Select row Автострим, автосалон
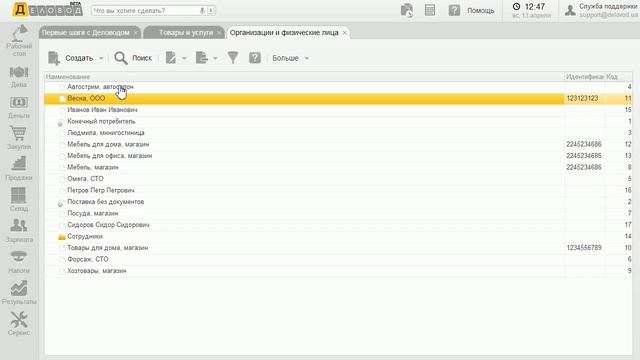Screen dimensions: 640x360 click(338, 87)
